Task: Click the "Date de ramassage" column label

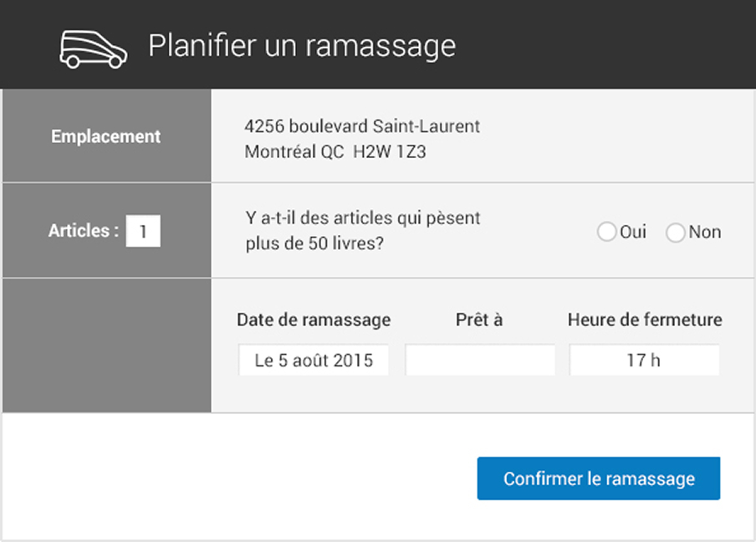Action: 313,320
